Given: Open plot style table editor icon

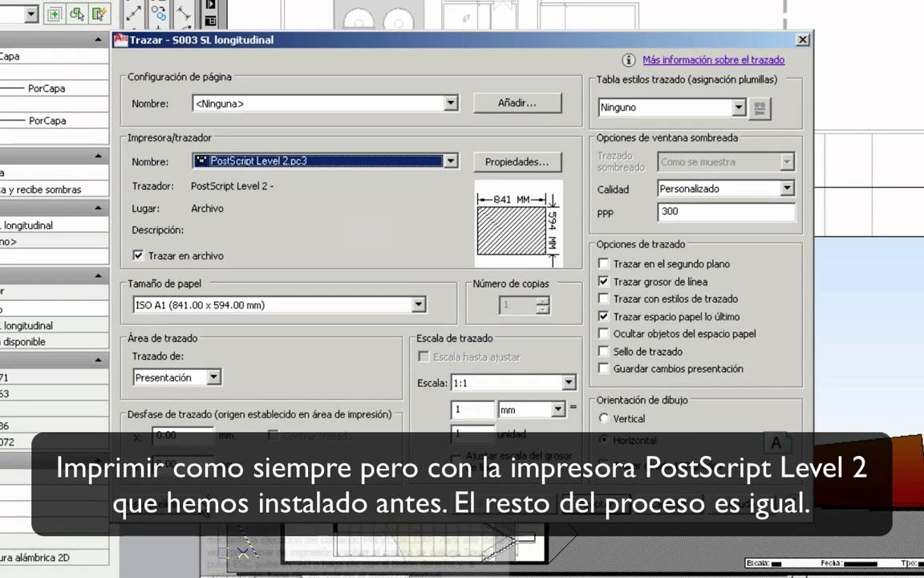Looking at the screenshot, I should point(760,108).
